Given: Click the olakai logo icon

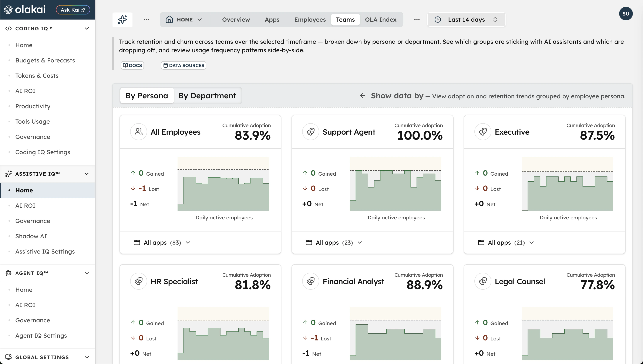Looking at the screenshot, I should pyautogui.click(x=8, y=10).
